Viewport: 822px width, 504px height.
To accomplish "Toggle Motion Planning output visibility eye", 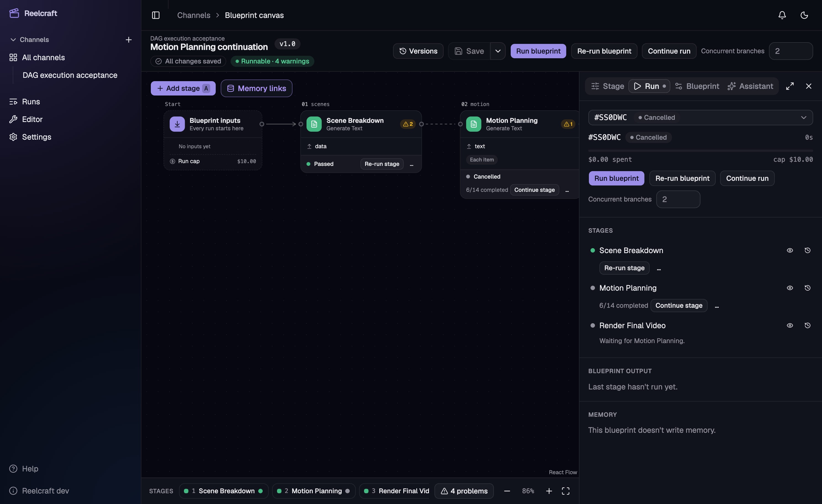I will 790,288.
